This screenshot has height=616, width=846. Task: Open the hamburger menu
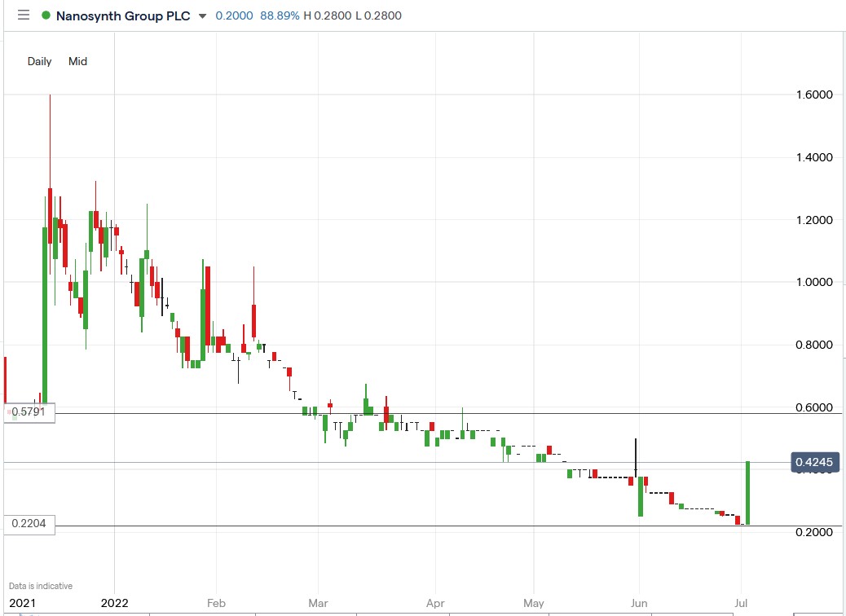[24, 15]
